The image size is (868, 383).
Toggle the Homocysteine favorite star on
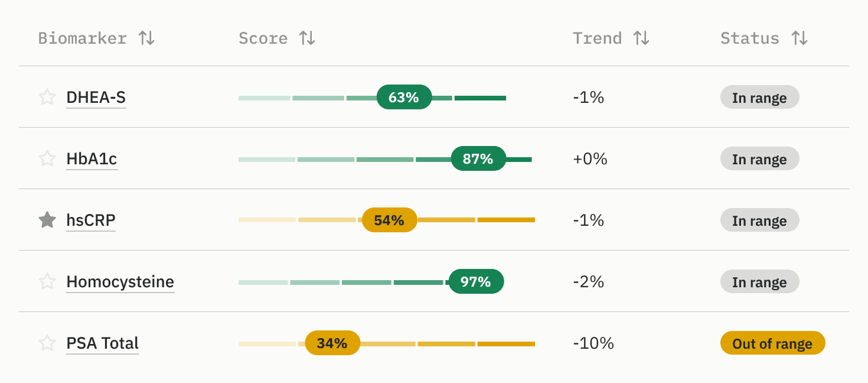pyautogui.click(x=47, y=282)
